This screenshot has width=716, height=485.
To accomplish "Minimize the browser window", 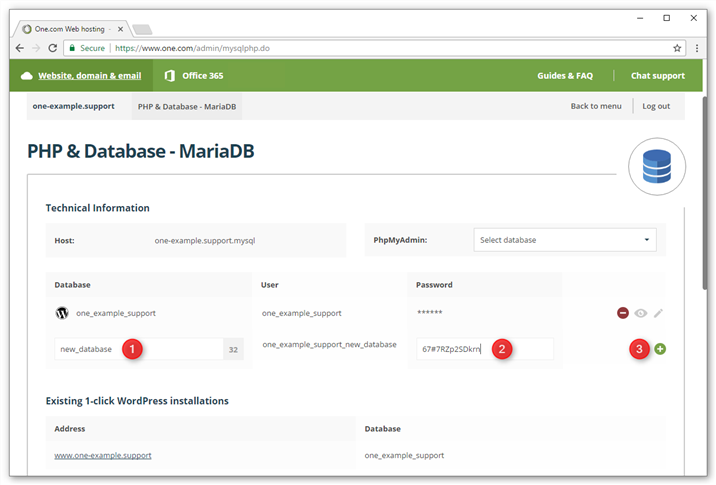I will pos(640,18).
